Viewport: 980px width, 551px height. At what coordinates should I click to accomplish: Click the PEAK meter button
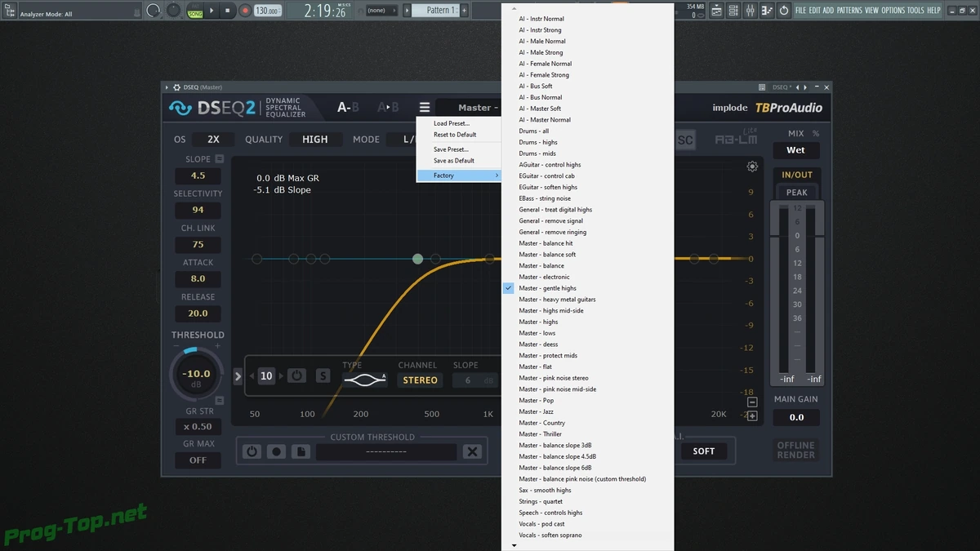pyautogui.click(x=796, y=193)
